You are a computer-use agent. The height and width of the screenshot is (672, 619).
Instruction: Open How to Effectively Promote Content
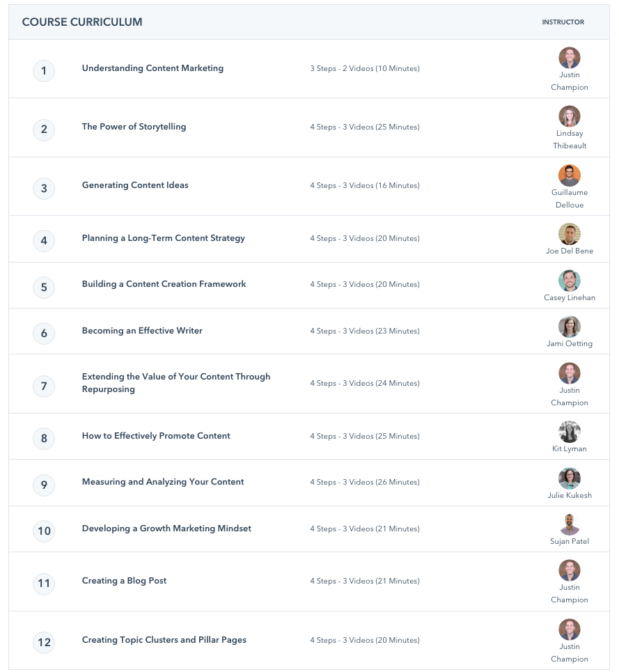pyautogui.click(x=156, y=436)
